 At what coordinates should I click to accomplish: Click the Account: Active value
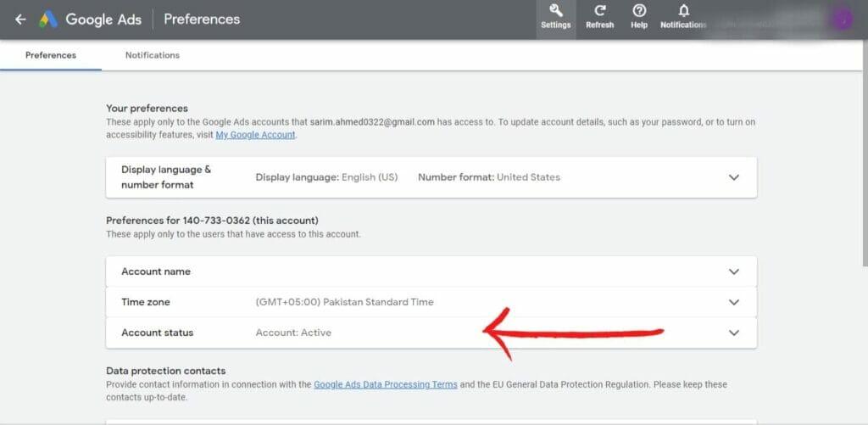click(293, 333)
